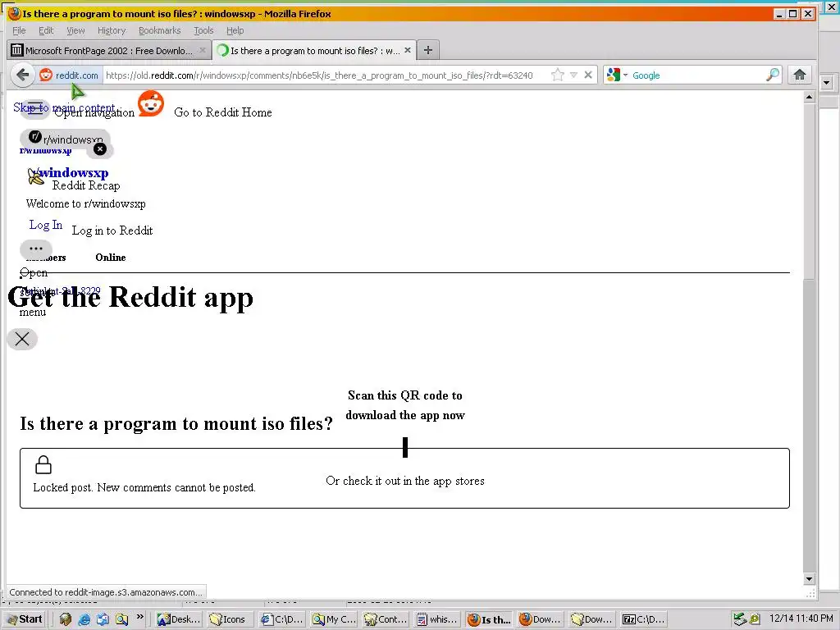Switch to 'whis...' taskbar window
The height and width of the screenshot is (630, 840).
[x=436, y=619]
